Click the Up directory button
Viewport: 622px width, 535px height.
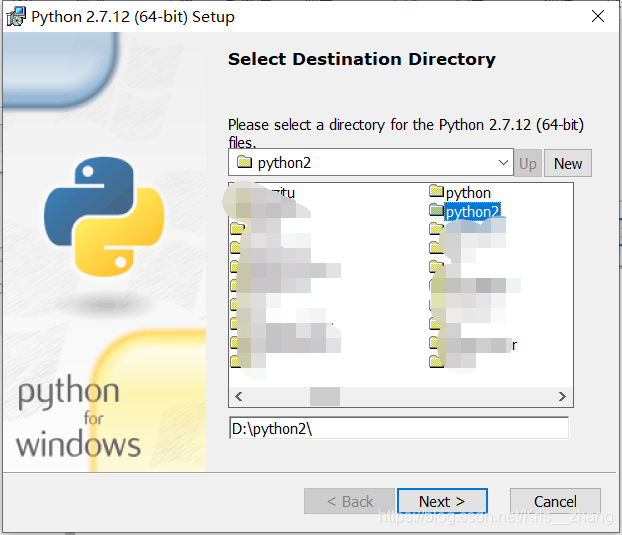528,163
